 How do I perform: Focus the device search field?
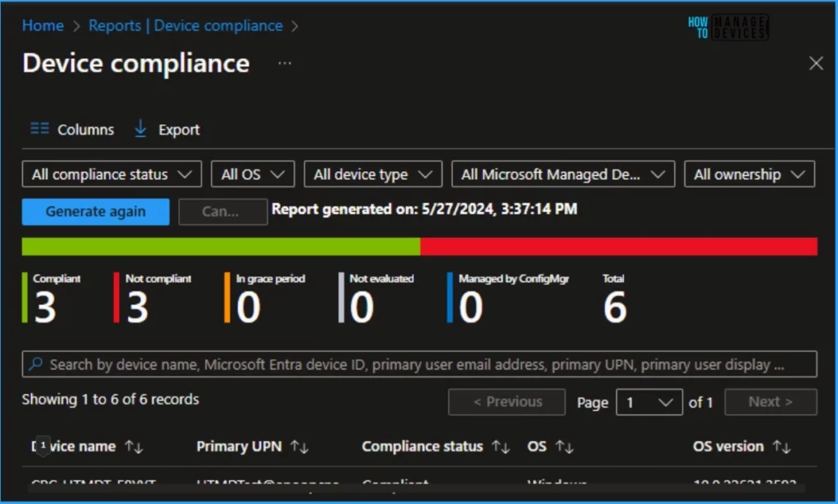pyautogui.click(x=420, y=364)
